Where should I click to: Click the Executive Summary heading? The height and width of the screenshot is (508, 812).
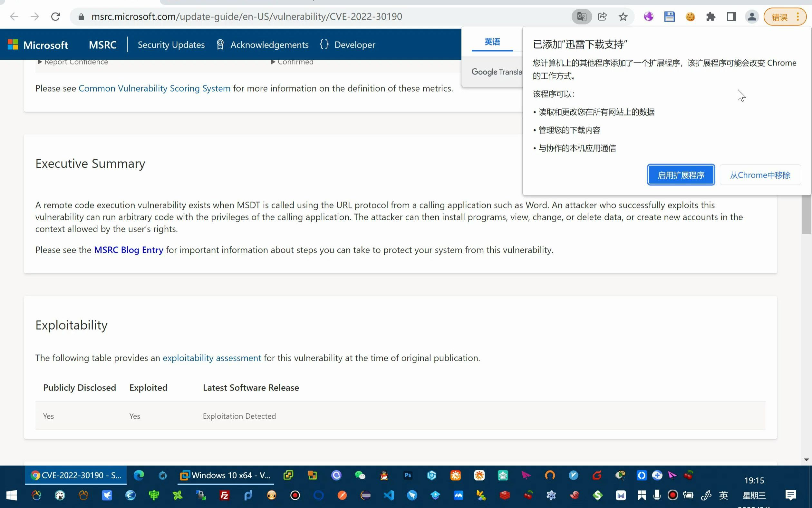(90, 164)
